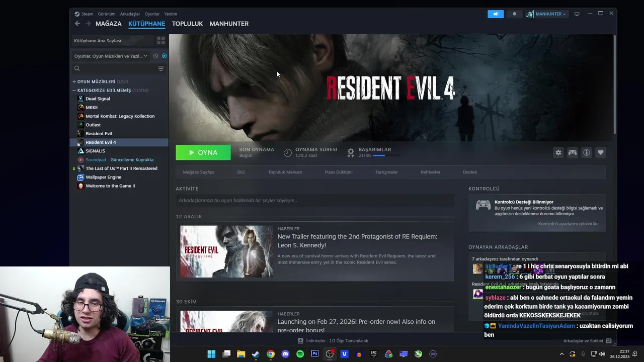Toggle library grid view icon
Screen dimensions: 644x362
(161, 40)
